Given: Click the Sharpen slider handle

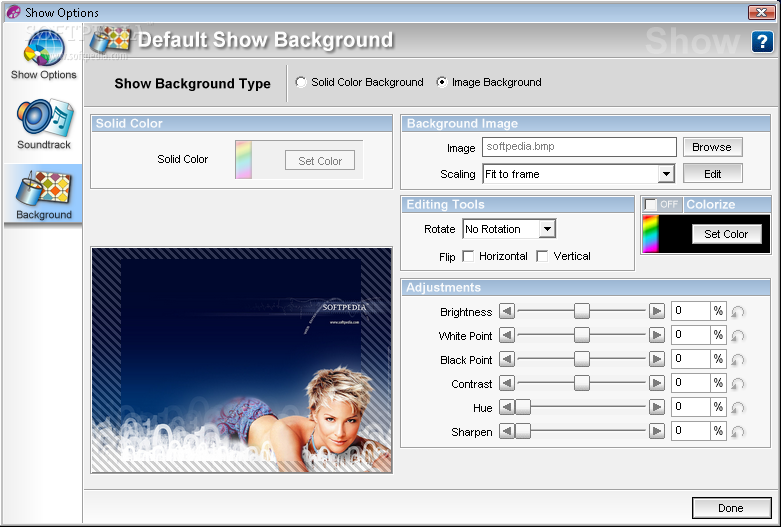Looking at the screenshot, I should click(522, 431).
